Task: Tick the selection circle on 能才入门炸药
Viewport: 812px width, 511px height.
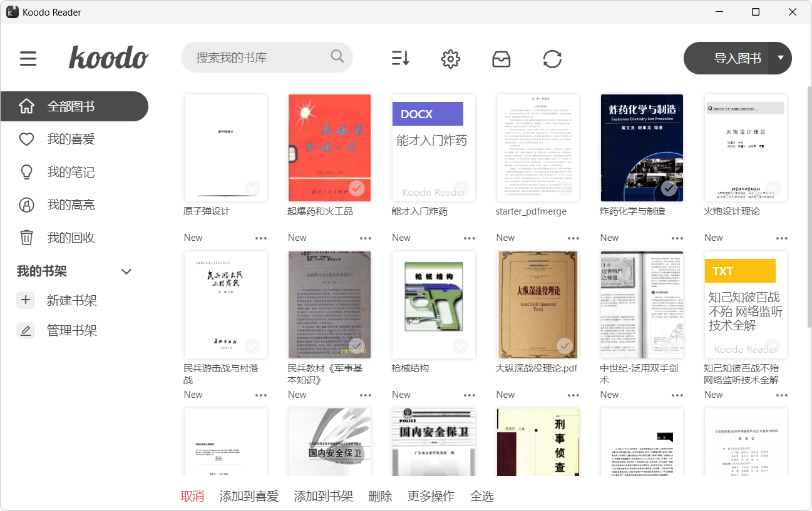Action: [461, 188]
